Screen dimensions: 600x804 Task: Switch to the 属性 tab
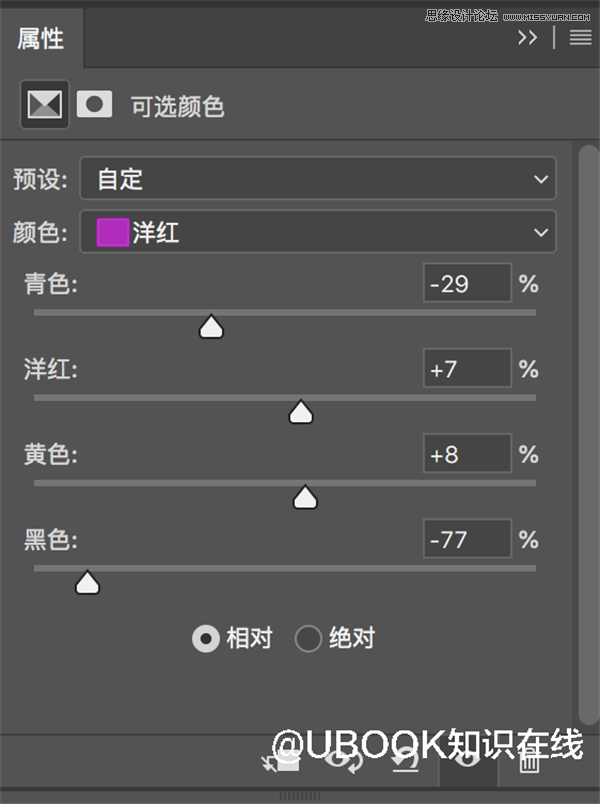pyautogui.click(x=41, y=39)
